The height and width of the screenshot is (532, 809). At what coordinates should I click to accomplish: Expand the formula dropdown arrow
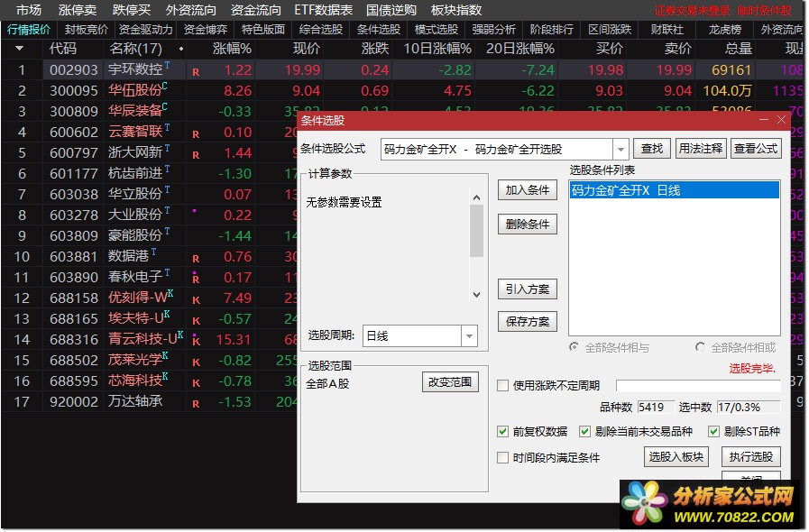pyautogui.click(x=621, y=149)
